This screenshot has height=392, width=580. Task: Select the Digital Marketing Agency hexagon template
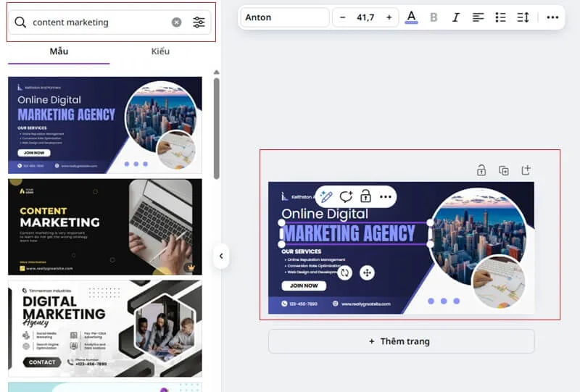pyautogui.click(x=105, y=328)
